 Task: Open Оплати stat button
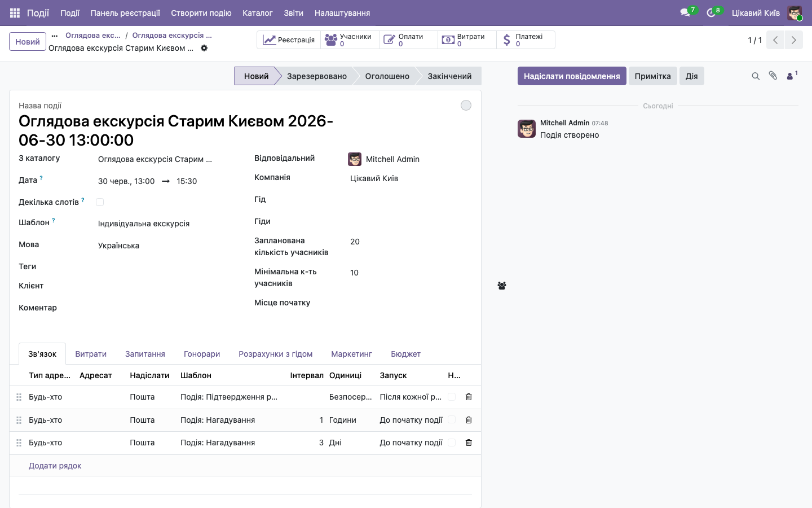[x=409, y=40]
